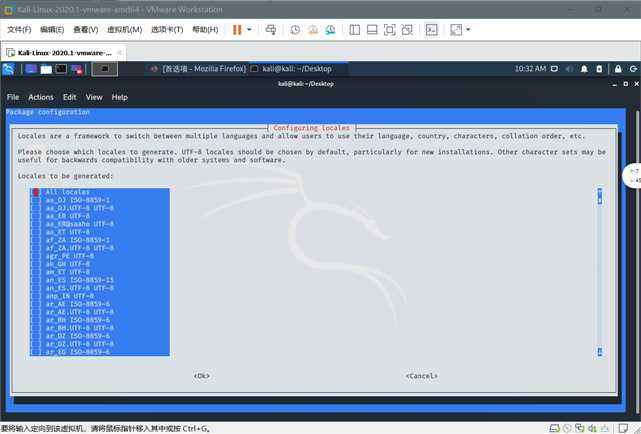641x434 pixels.
Task: Toggle the af_ZA ISO-8859-1 checkbox
Action: 36,240
